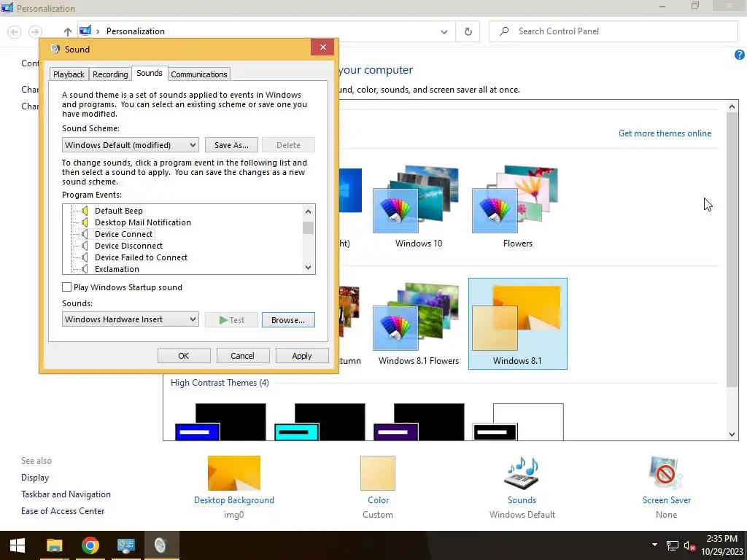Select cyan high contrast theme thumbnail

(x=320, y=422)
